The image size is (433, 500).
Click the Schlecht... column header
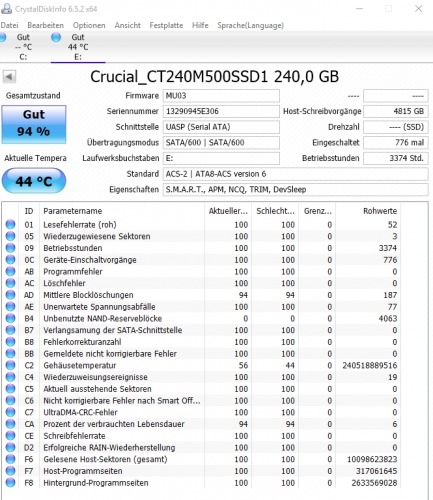click(x=275, y=211)
